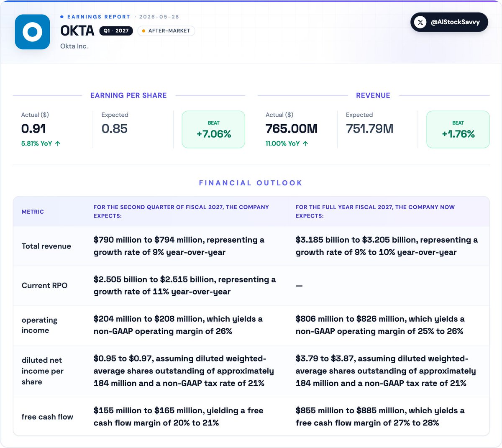
Task: Click the METRIC column header
Action: click(33, 212)
